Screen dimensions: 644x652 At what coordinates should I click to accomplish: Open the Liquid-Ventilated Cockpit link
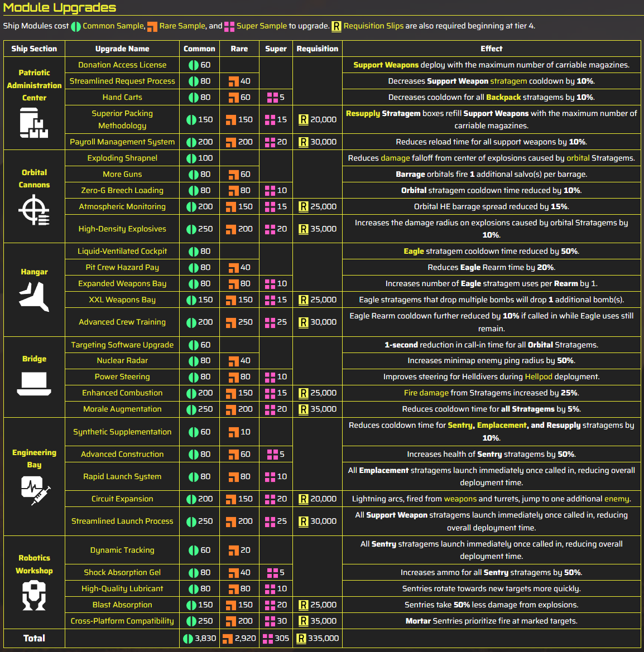pos(122,251)
